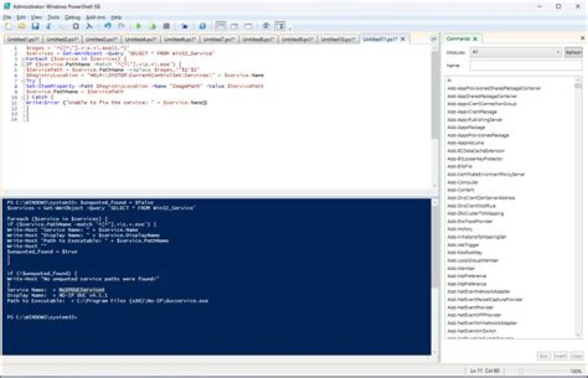Select Add-LocalGroupMember in the command list
Image resolution: width=588 pixels, height=378 pixels.
coord(473,260)
